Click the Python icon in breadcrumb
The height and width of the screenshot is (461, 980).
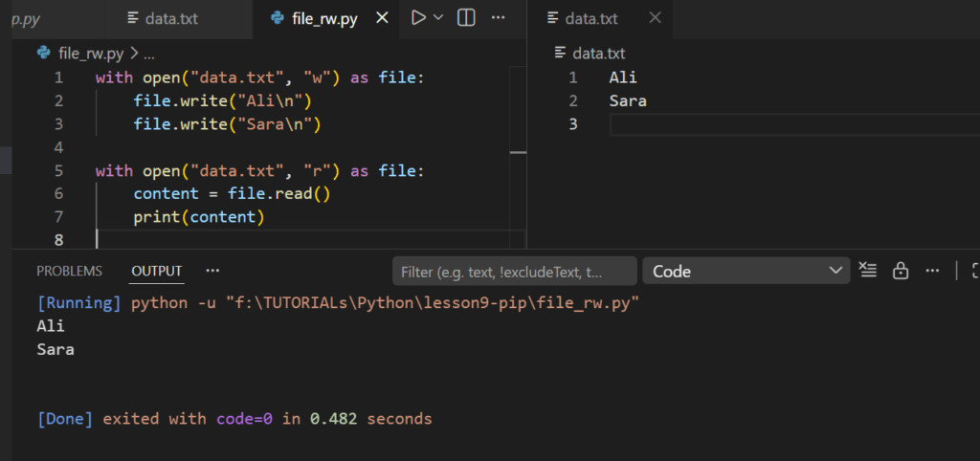(44, 54)
